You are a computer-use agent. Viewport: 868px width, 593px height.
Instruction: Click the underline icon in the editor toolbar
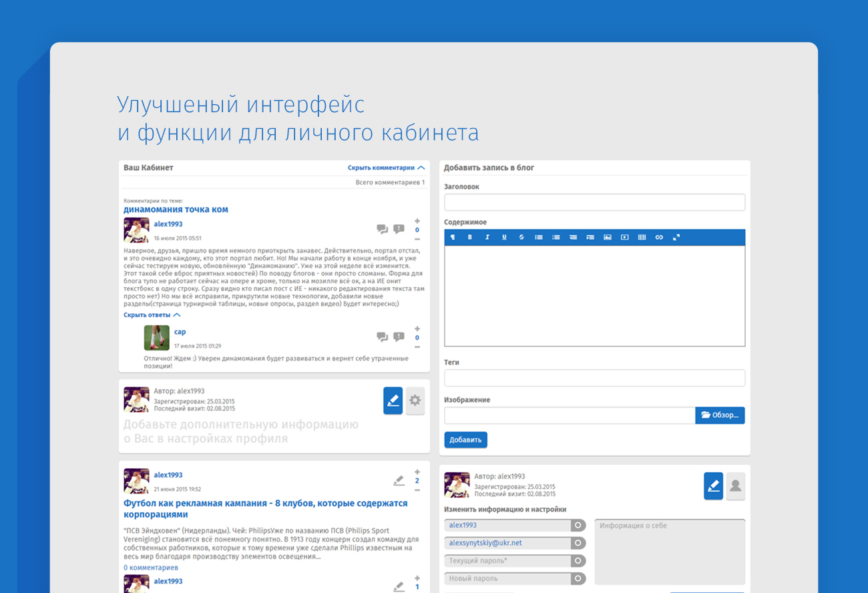coord(504,237)
